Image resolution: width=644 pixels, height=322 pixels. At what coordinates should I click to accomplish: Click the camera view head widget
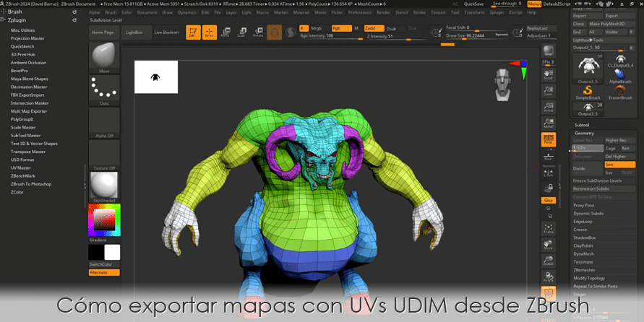tap(503, 85)
